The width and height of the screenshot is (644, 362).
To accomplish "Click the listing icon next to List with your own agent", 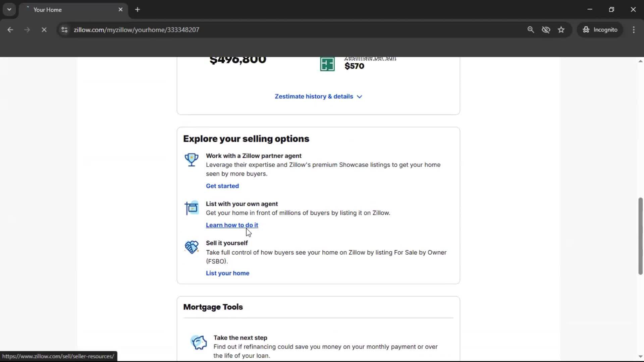I will 191,208.
